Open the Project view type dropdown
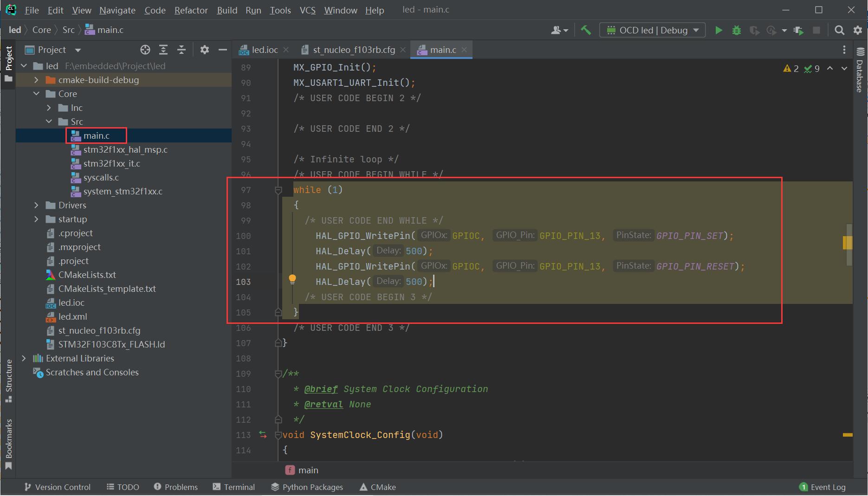868x496 pixels. tap(78, 50)
